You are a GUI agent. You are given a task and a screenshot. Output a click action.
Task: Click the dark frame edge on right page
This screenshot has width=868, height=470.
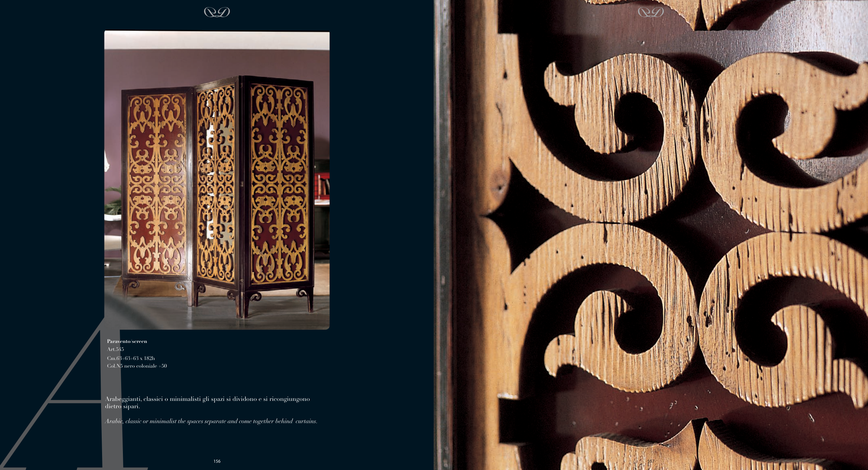(443, 235)
